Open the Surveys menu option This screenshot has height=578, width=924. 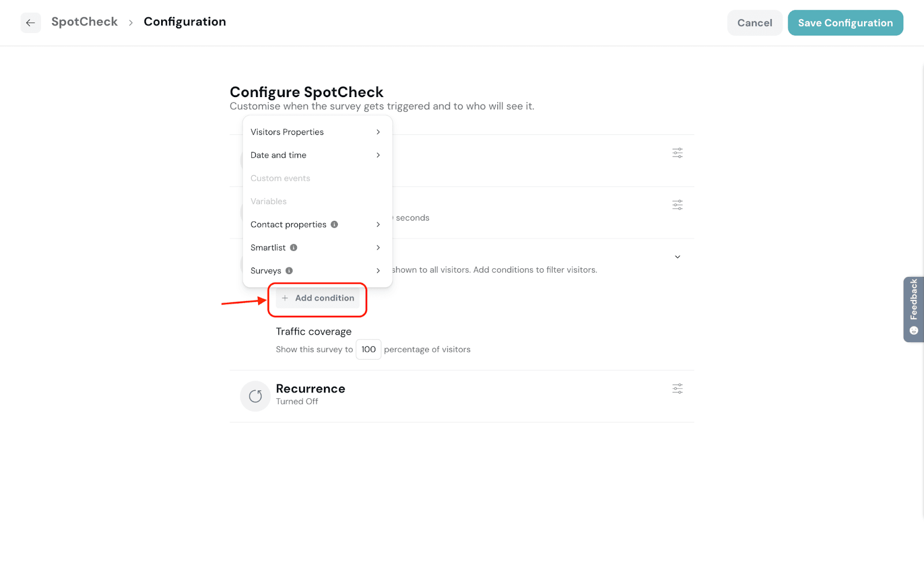point(266,271)
